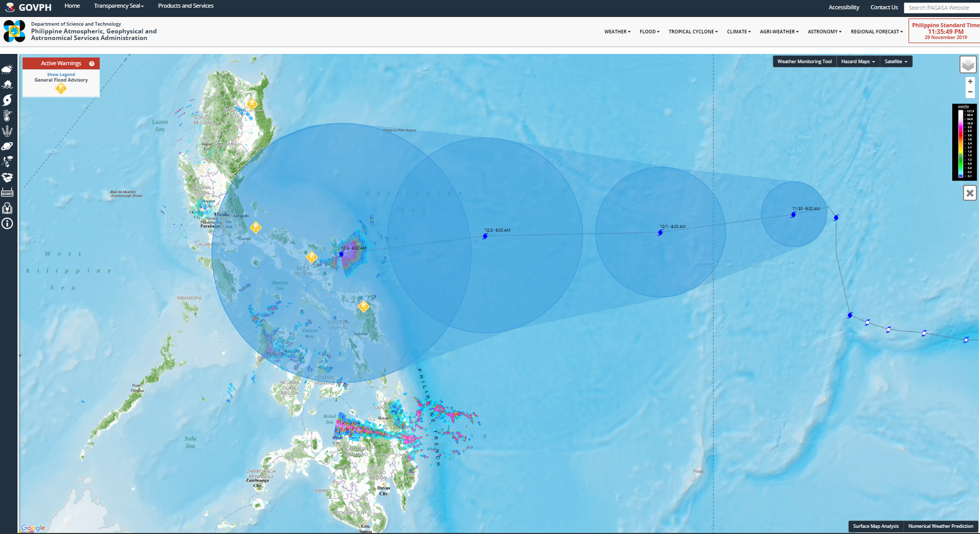Click the Philippine Standard Time clock box
The image size is (980, 534).
[945, 31]
